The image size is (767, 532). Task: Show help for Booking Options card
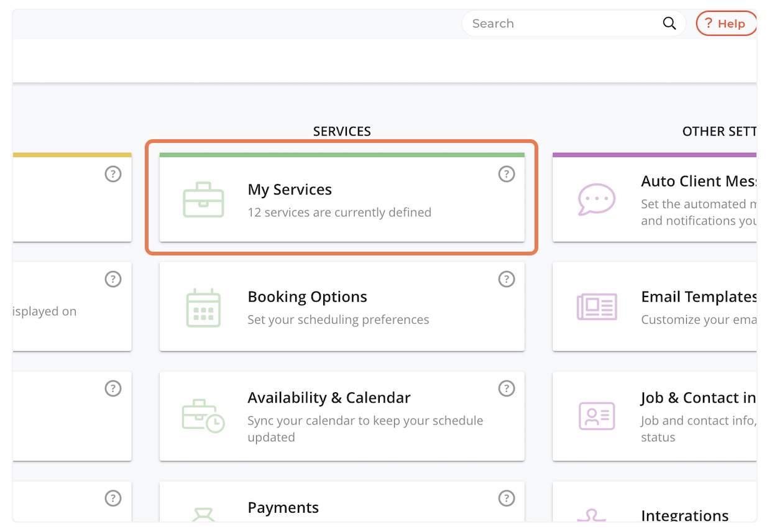507,280
